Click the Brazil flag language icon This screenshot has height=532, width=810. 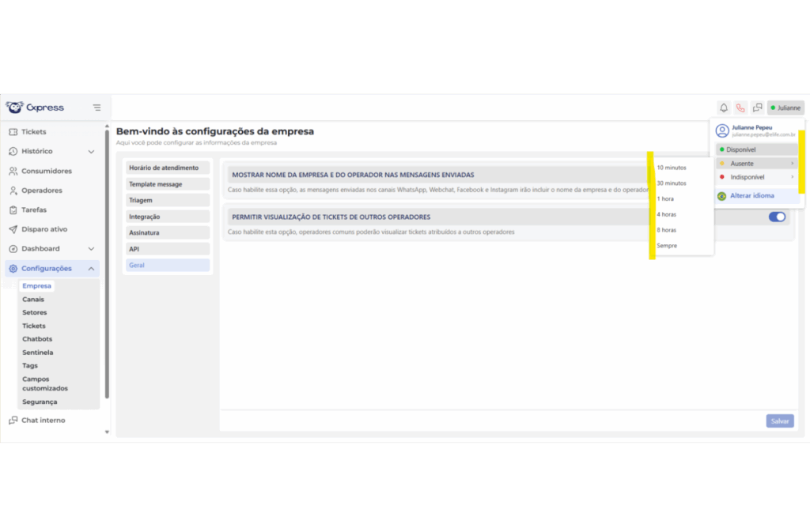pyautogui.click(x=721, y=196)
